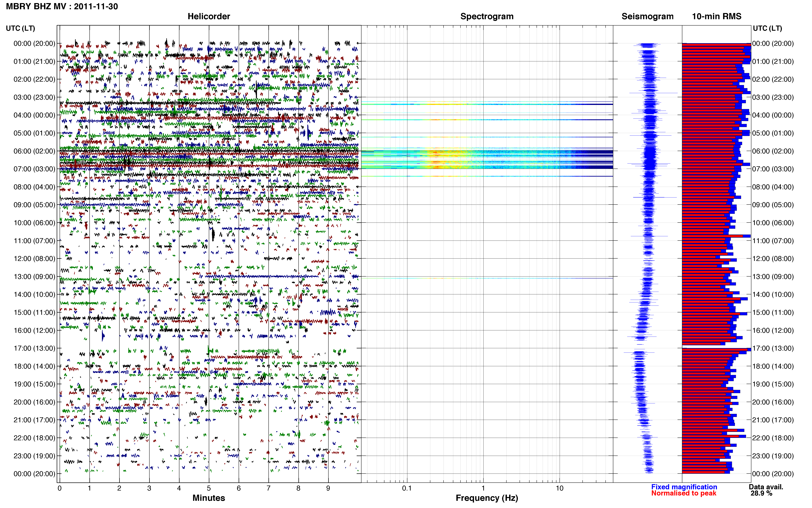Click the 'Helicorder' panel heading
Screen dimensions: 812x508
click(209, 16)
